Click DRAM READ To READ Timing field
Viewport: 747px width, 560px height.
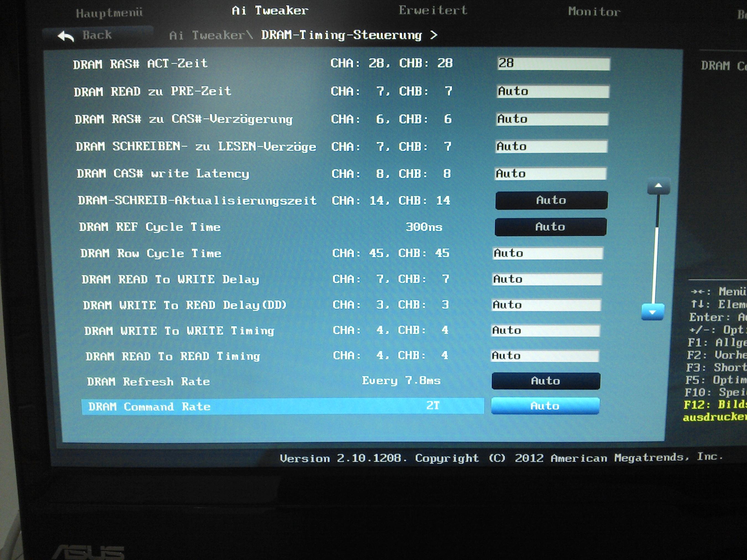click(x=545, y=355)
